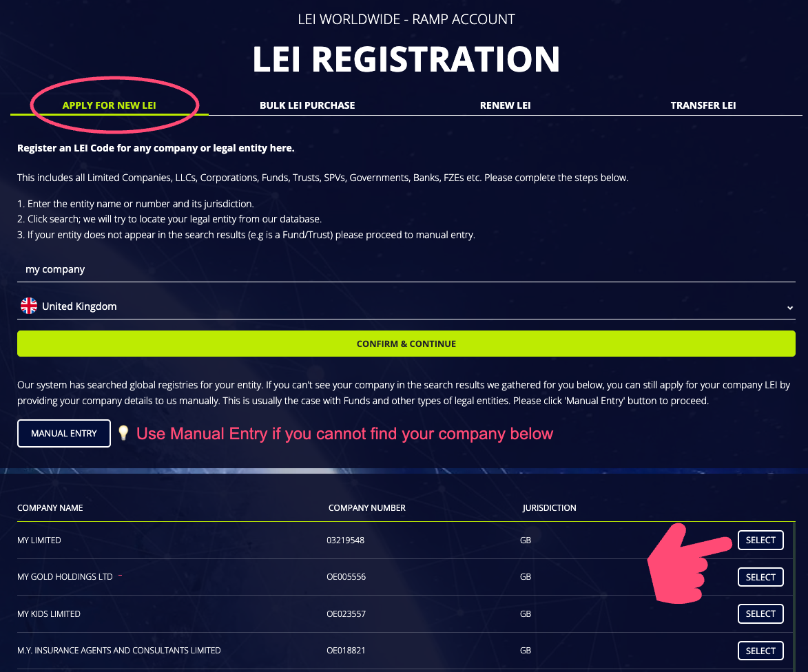Click the lightbulb hint icon
808x672 pixels.
[123, 433]
